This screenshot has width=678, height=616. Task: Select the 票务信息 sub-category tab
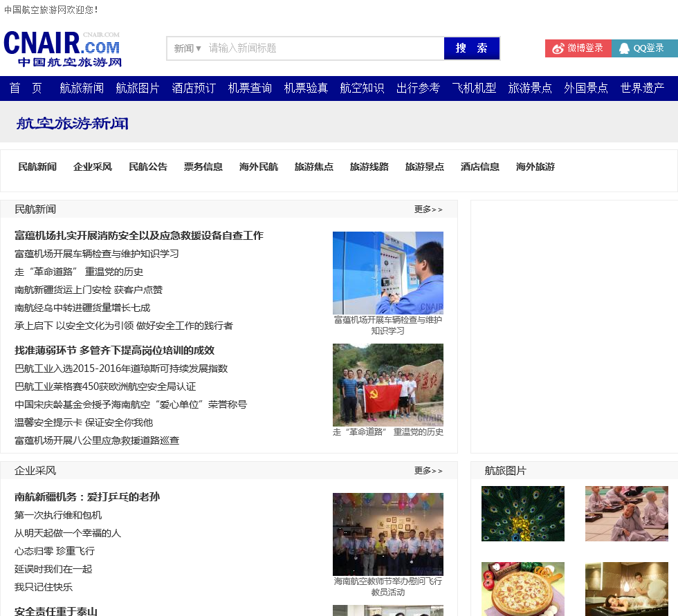click(203, 167)
